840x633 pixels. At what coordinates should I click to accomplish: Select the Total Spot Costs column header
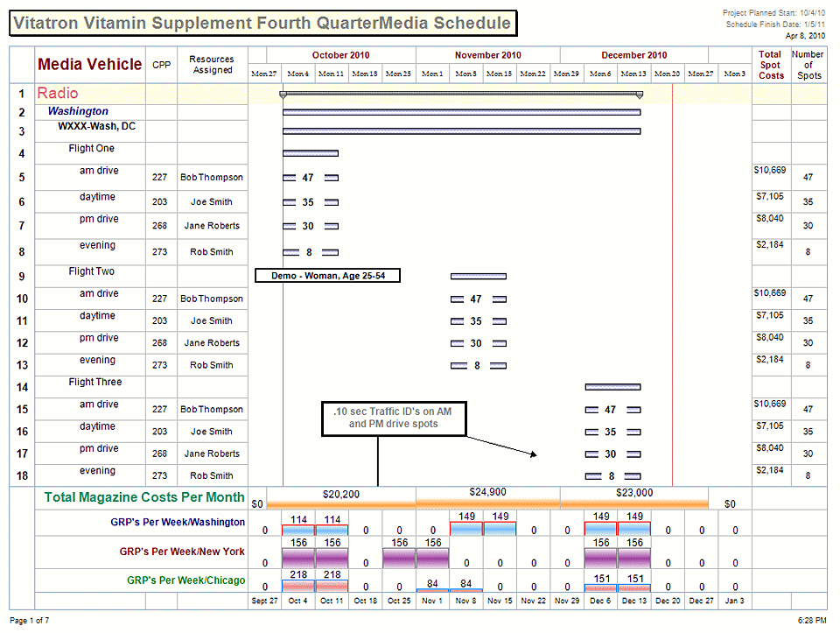(771, 65)
